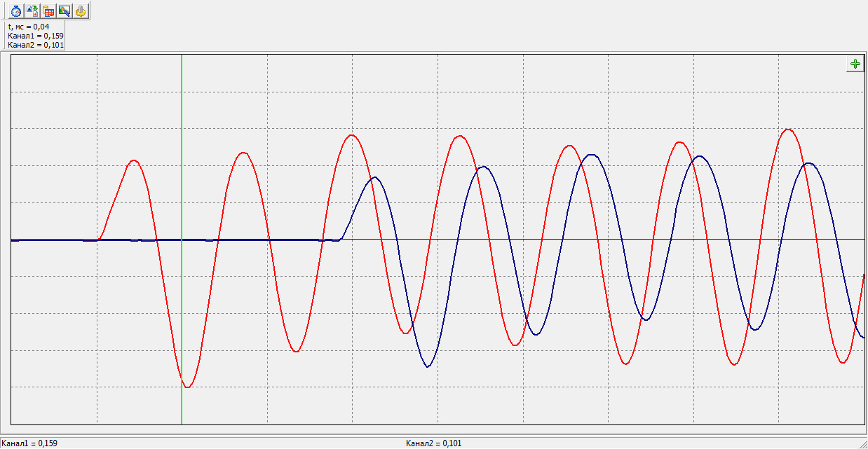Click the first peak of the red curve
This screenshot has height=449, width=868.
coord(134,160)
